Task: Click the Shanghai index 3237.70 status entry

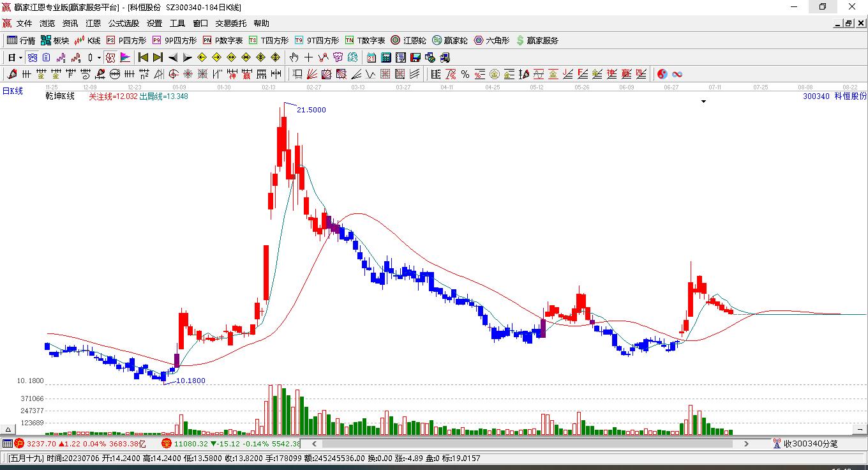Action: coord(80,443)
